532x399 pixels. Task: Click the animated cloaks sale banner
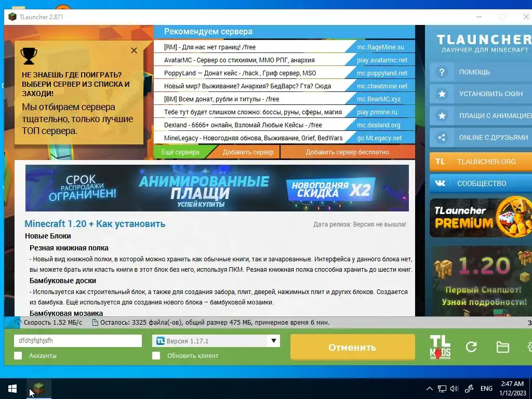(217, 188)
